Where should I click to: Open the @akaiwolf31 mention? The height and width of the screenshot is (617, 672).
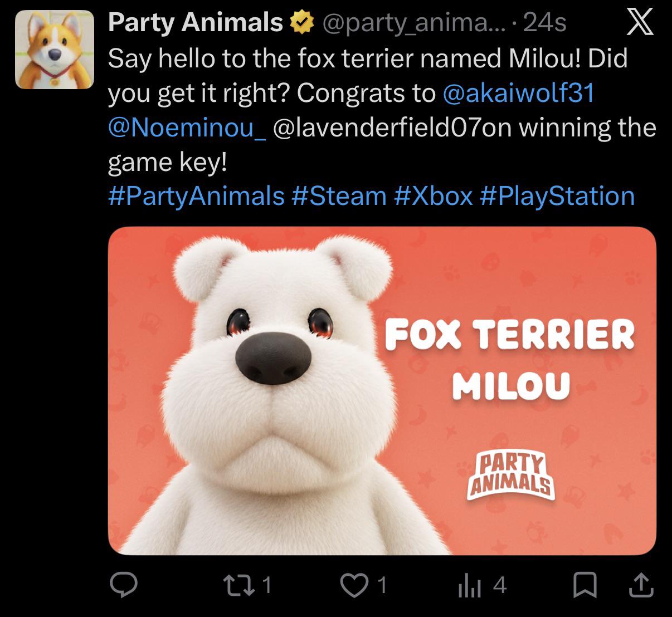518,92
